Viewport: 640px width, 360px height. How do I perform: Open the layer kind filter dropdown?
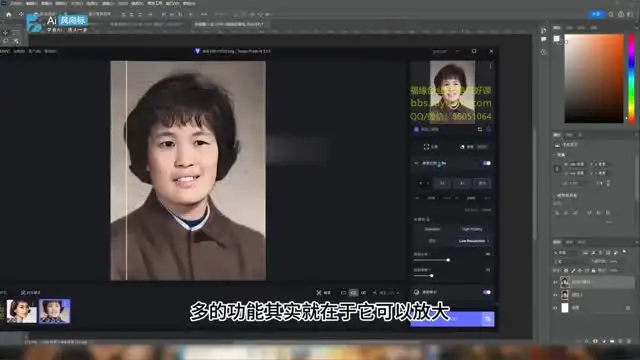566,253
